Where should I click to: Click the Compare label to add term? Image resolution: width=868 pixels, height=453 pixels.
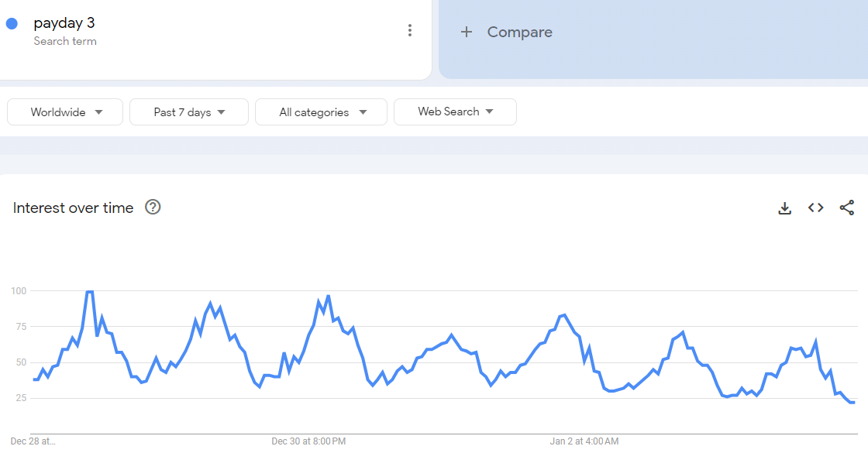tap(520, 32)
